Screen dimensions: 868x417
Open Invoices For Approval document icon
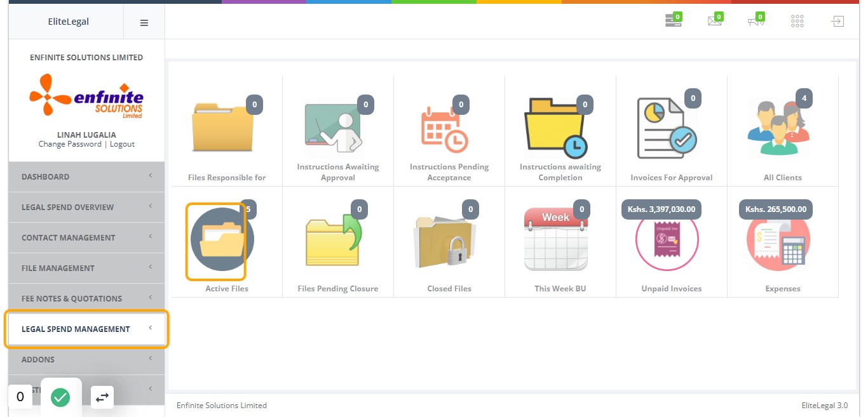click(667, 128)
